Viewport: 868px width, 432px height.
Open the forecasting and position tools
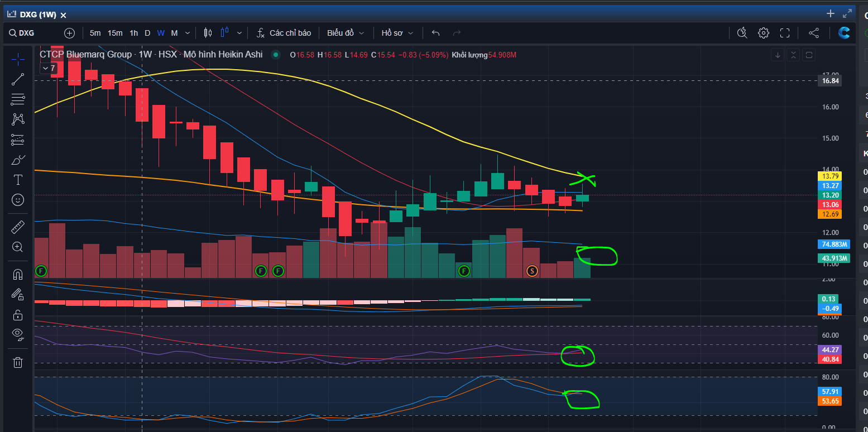pyautogui.click(x=18, y=140)
